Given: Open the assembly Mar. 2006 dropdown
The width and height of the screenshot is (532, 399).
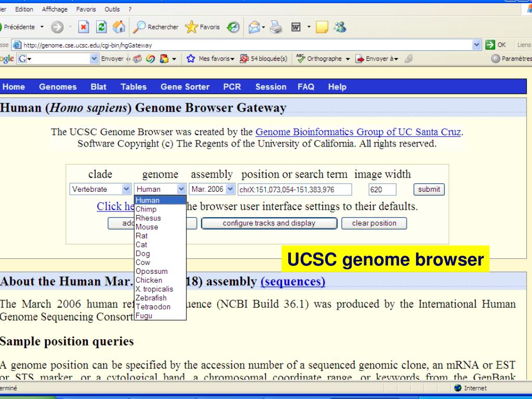Looking at the screenshot, I should (x=212, y=189).
